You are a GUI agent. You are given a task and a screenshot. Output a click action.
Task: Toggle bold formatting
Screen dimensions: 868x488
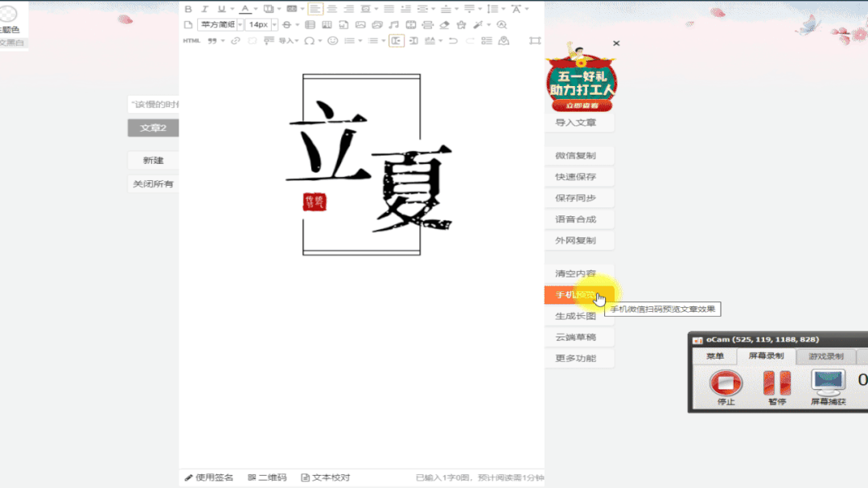coord(188,9)
